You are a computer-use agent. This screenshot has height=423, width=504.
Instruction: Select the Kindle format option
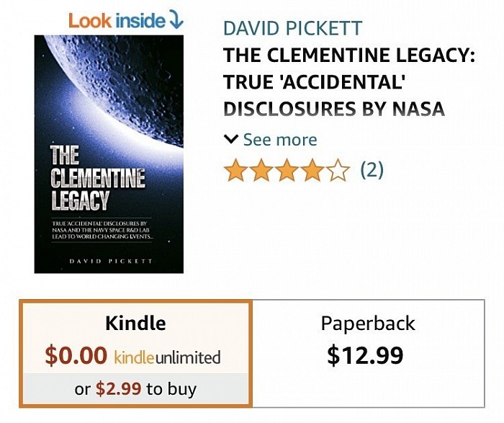(135, 354)
